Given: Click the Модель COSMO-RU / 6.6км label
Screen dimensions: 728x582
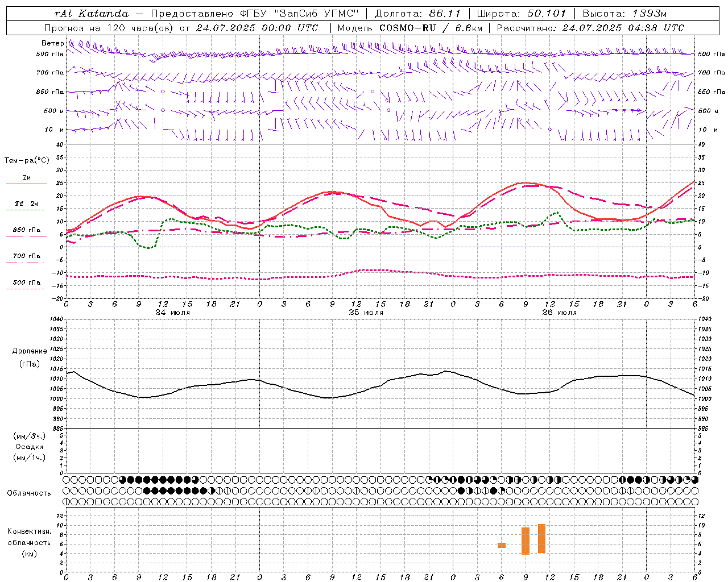Looking at the screenshot, I should 410,28.
